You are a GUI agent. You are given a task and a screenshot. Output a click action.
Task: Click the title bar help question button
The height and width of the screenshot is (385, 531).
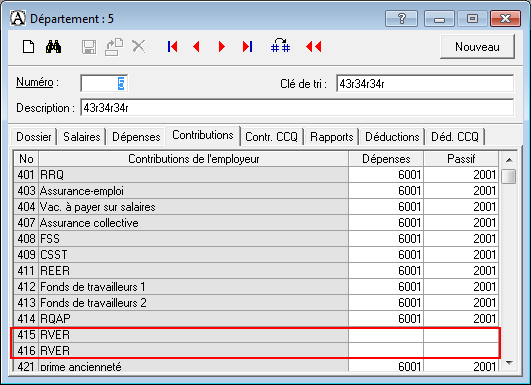click(x=401, y=18)
